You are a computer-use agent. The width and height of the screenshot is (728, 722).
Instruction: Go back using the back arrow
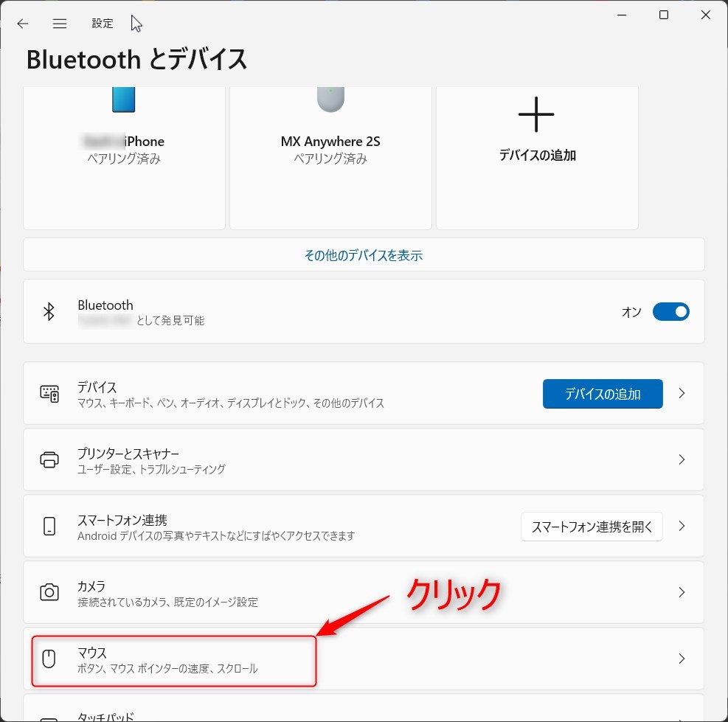coord(22,24)
